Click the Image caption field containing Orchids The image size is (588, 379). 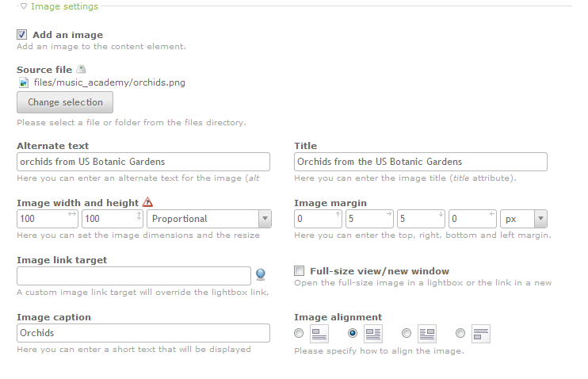(143, 333)
